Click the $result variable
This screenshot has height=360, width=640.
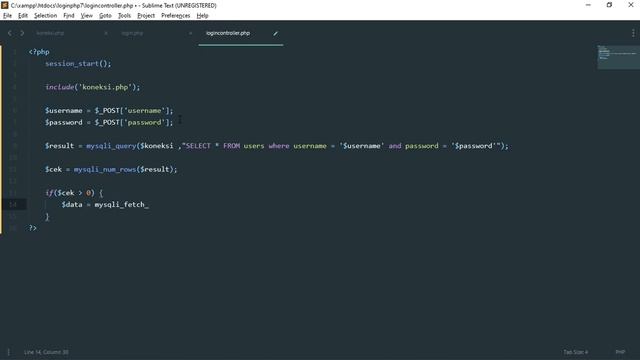click(60, 146)
